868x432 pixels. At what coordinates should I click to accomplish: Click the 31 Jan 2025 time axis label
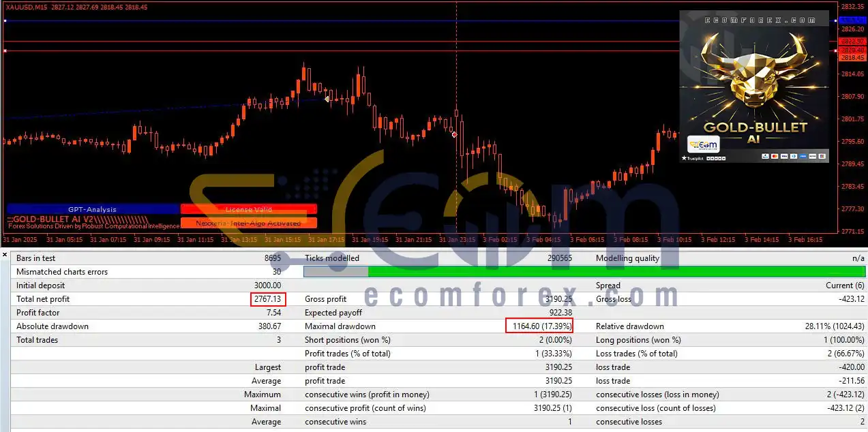click(19, 240)
